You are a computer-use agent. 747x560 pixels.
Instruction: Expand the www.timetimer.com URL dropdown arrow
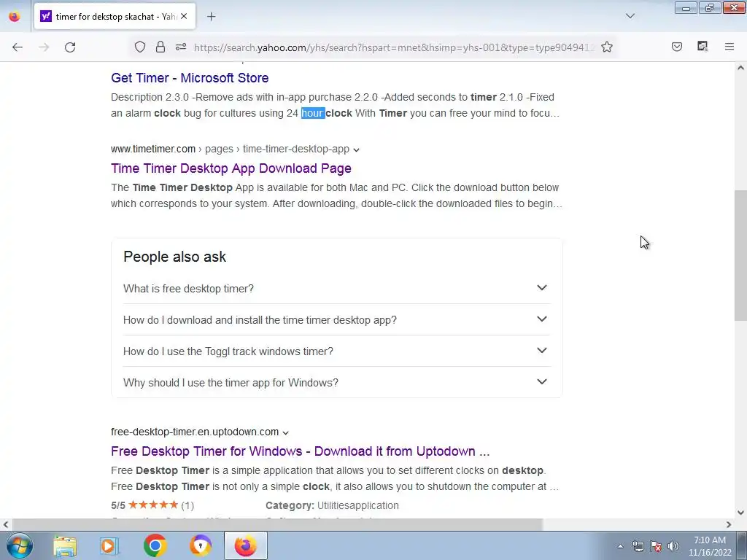point(356,149)
